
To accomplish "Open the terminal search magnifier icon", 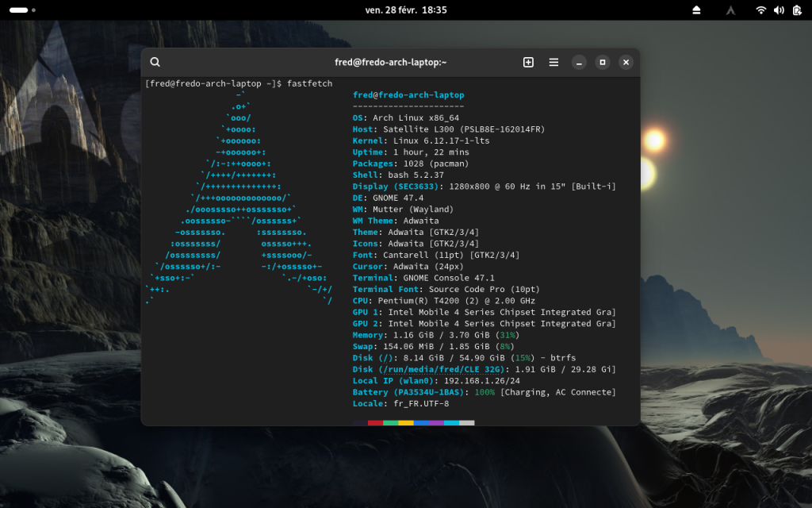I will (155, 62).
